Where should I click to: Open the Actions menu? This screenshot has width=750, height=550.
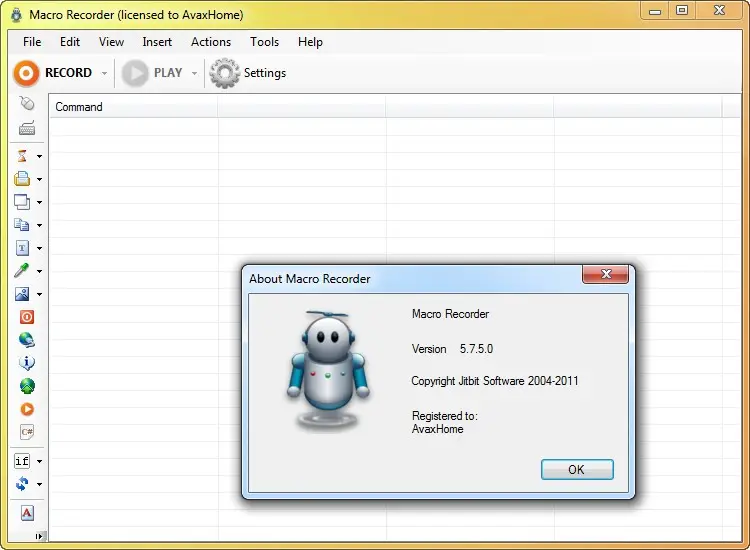click(211, 42)
